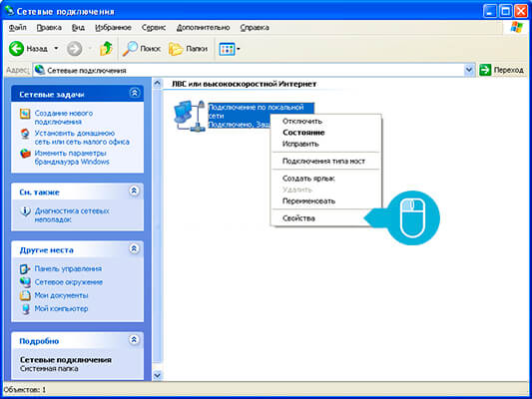532x399 pixels.
Task: Open Сетевое окружение link
Action: pyautogui.click(x=69, y=282)
